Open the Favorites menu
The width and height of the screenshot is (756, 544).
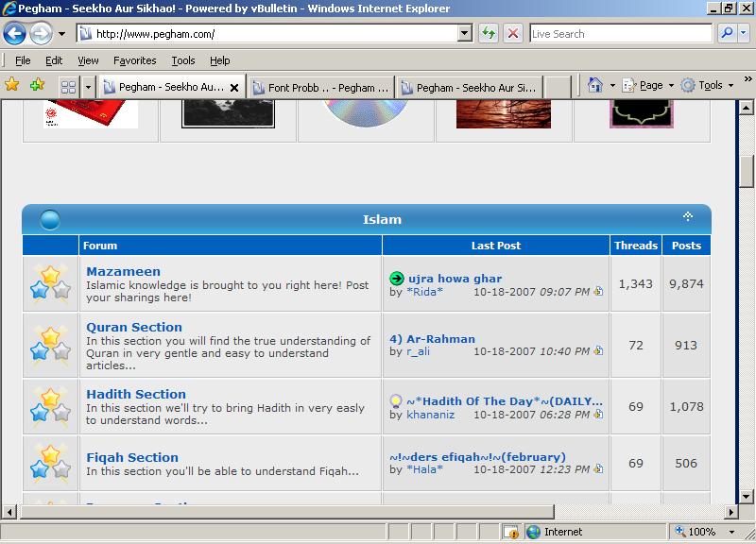134,60
